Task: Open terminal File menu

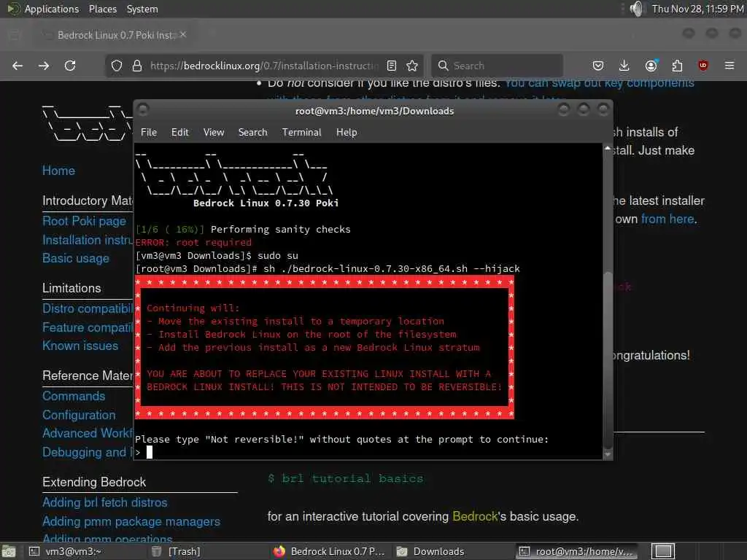Action: pyautogui.click(x=149, y=133)
